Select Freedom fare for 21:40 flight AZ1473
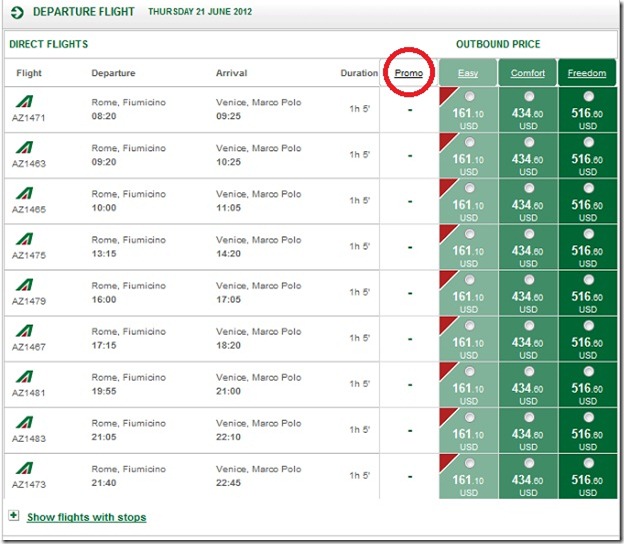 pos(589,463)
